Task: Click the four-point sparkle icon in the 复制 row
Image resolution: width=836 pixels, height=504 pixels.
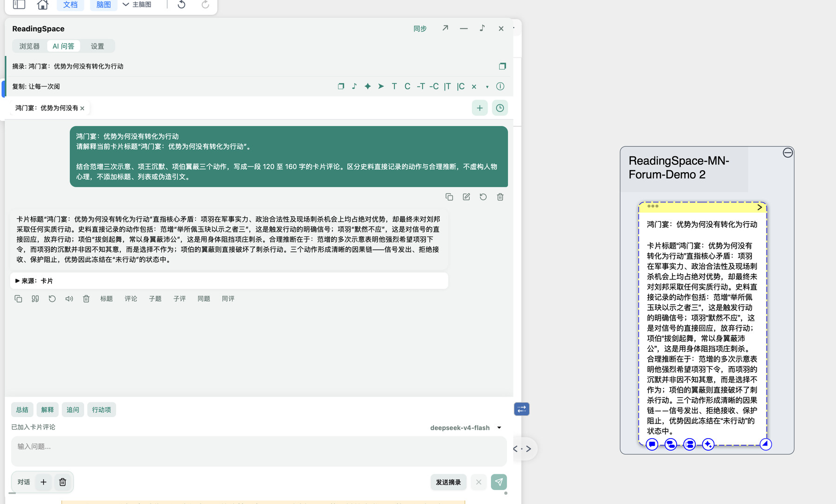Action: 367,86
